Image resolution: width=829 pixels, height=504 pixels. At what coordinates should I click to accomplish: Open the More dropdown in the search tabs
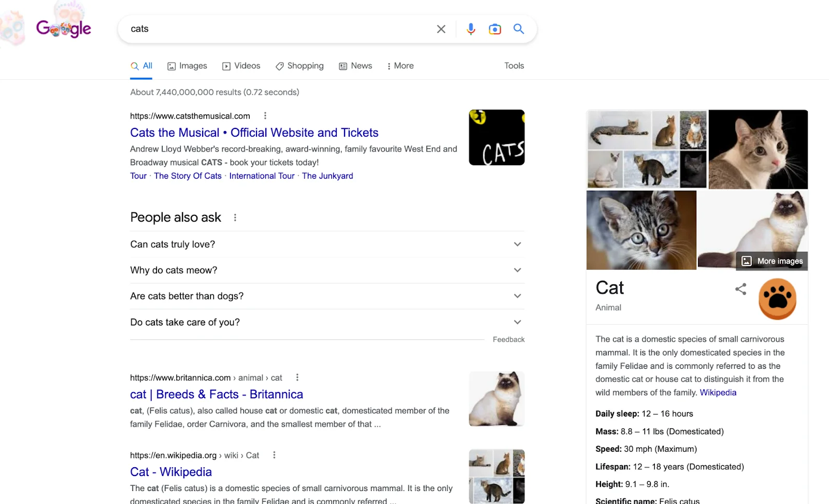click(x=399, y=66)
